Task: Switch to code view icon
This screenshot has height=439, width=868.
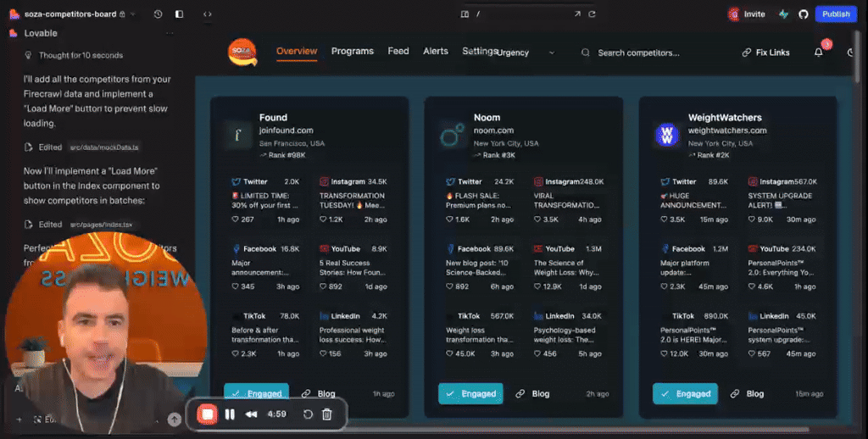Action: 207,14
